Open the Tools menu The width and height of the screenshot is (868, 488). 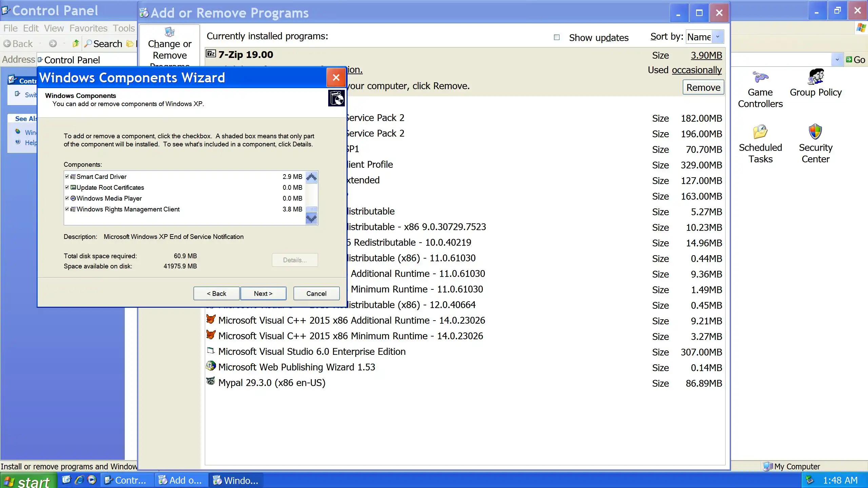pyautogui.click(x=124, y=28)
